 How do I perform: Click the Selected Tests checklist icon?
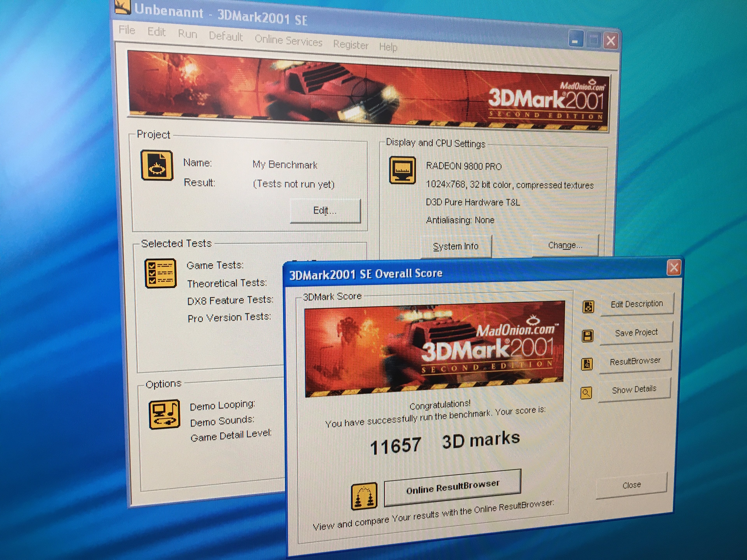click(160, 273)
